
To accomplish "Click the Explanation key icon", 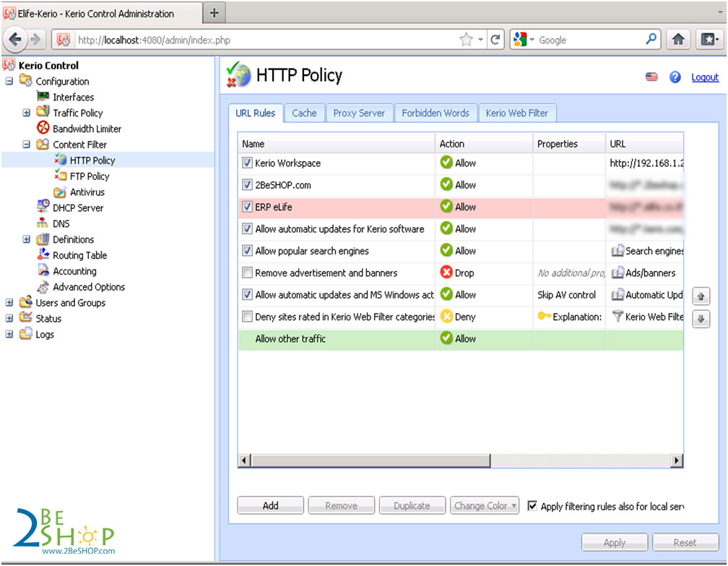I will pyautogui.click(x=544, y=317).
